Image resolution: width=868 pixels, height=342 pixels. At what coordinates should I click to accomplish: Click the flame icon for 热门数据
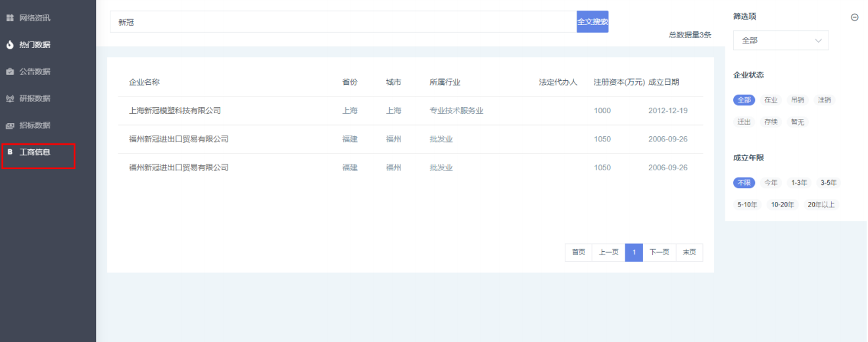(x=10, y=45)
